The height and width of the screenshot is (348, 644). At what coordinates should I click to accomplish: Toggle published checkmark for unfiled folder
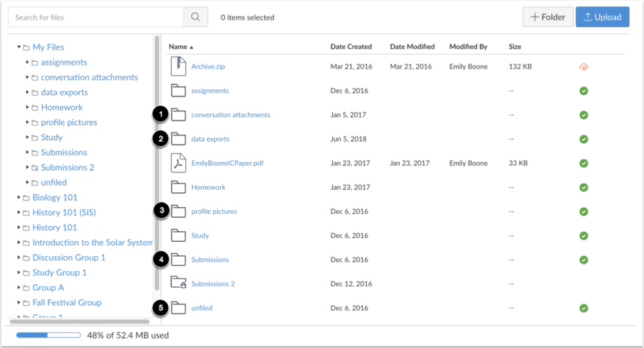tap(584, 308)
